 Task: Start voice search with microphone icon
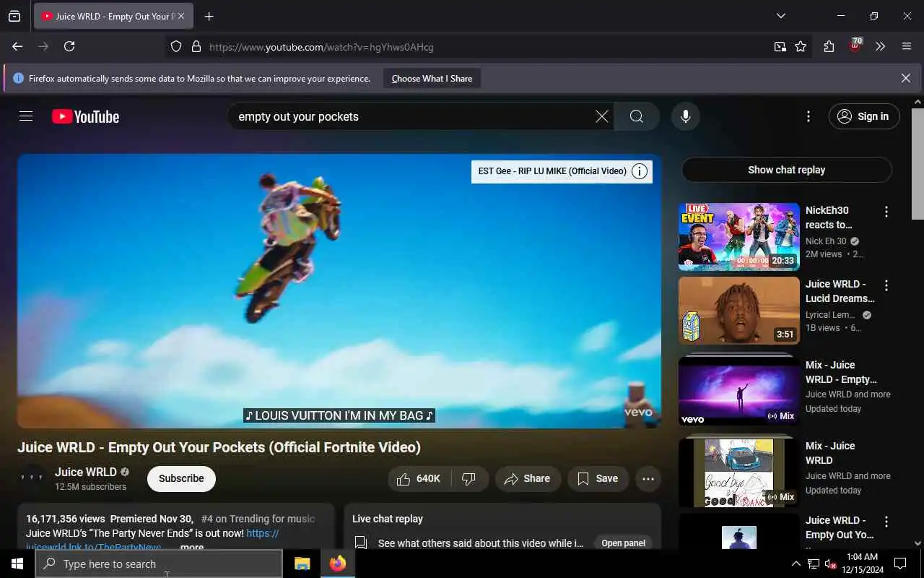click(x=685, y=116)
